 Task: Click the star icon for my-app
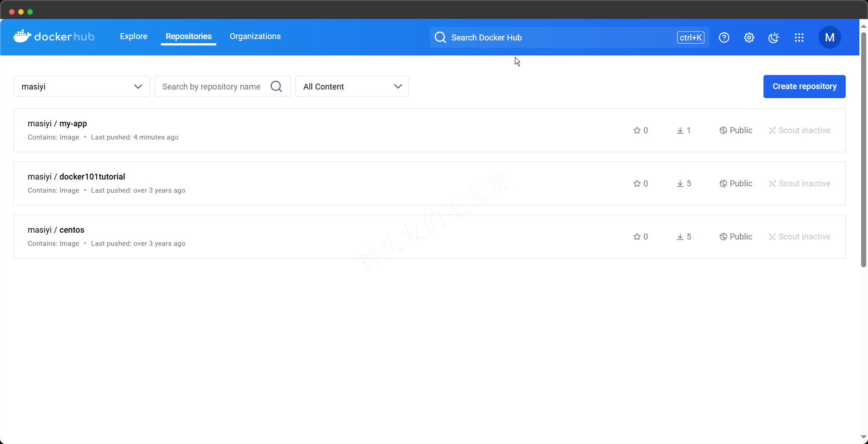pyautogui.click(x=637, y=130)
